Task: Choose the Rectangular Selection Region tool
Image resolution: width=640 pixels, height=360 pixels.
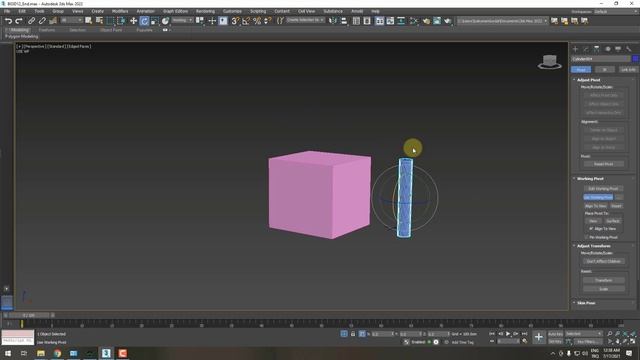Action: pyautogui.click(x=110, y=21)
